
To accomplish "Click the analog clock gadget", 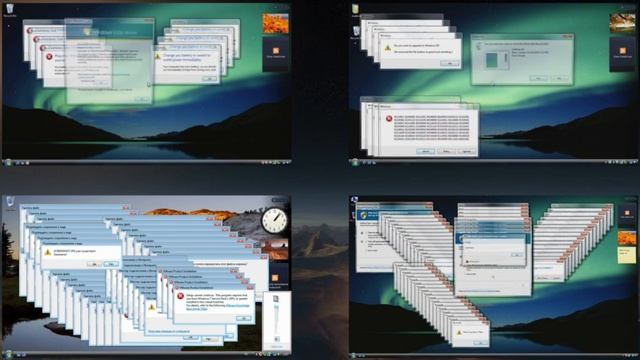I will pyautogui.click(x=274, y=220).
